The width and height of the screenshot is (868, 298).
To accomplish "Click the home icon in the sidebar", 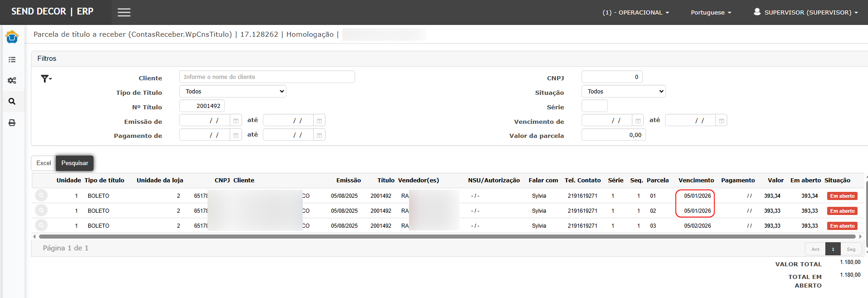I will tap(12, 37).
